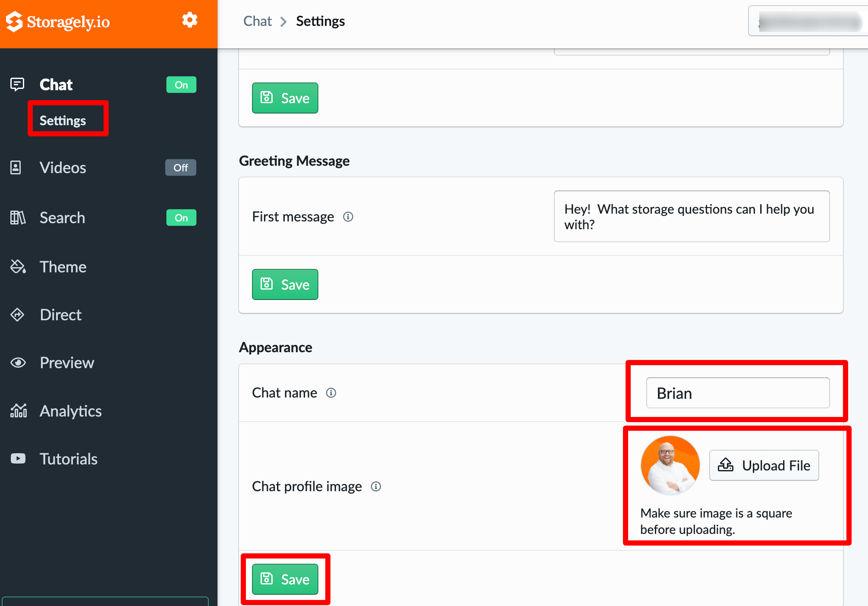Click the Storagely.io logo
The height and width of the screenshot is (606, 868).
click(58, 22)
